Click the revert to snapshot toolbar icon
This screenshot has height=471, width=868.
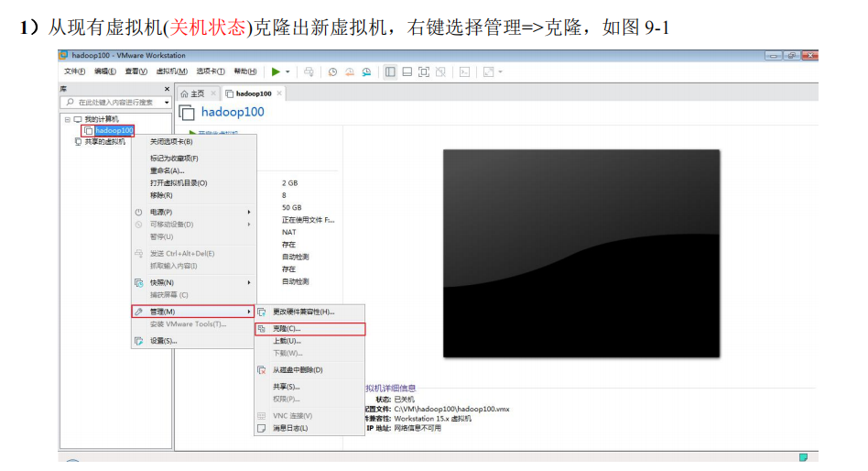[350, 72]
